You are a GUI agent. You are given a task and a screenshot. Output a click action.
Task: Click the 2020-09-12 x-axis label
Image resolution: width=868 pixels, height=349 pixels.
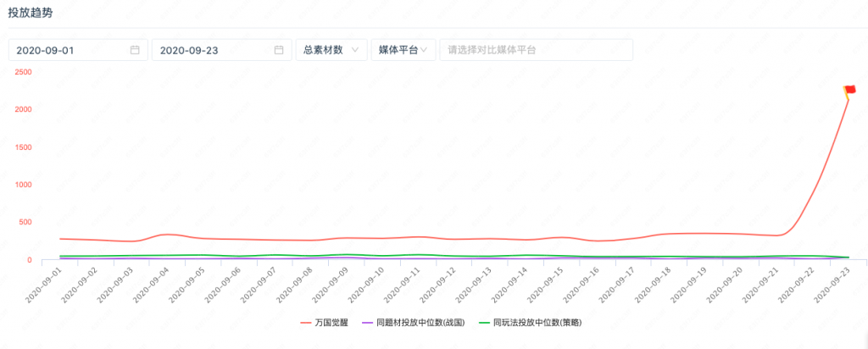click(x=437, y=284)
